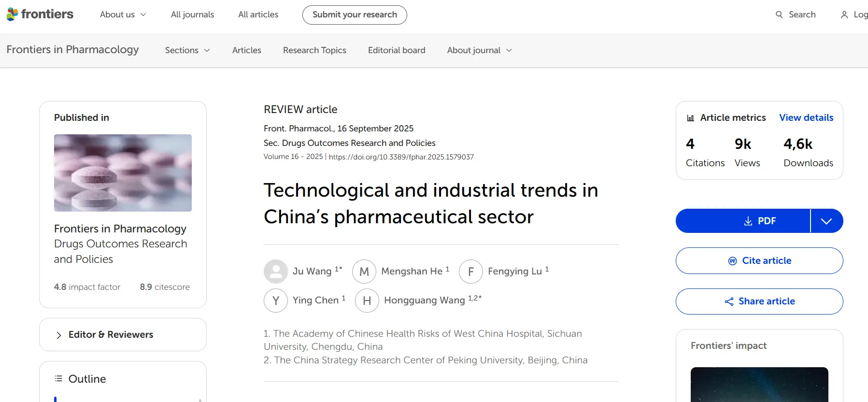Click the Frontiers' impact starry thumbnail
The height and width of the screenshot is (402, 868).
tap(759, 385)
